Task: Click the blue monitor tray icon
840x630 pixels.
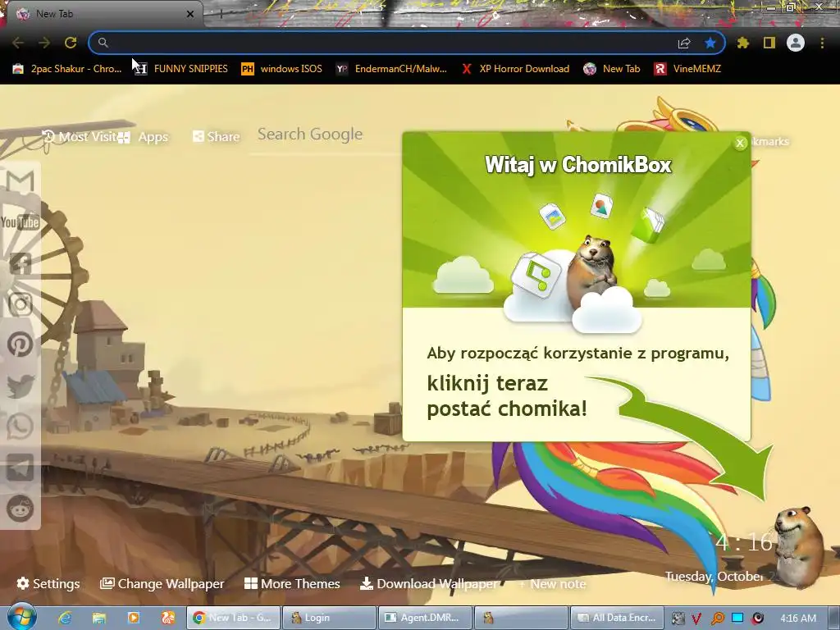Action: [737, 619]
